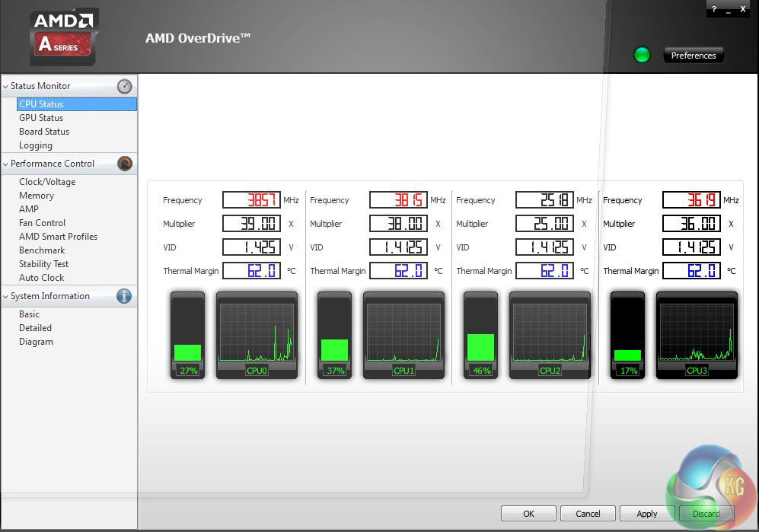Open GPU Status page
This screenshot has width=759, height=532.
click(41, 118)
